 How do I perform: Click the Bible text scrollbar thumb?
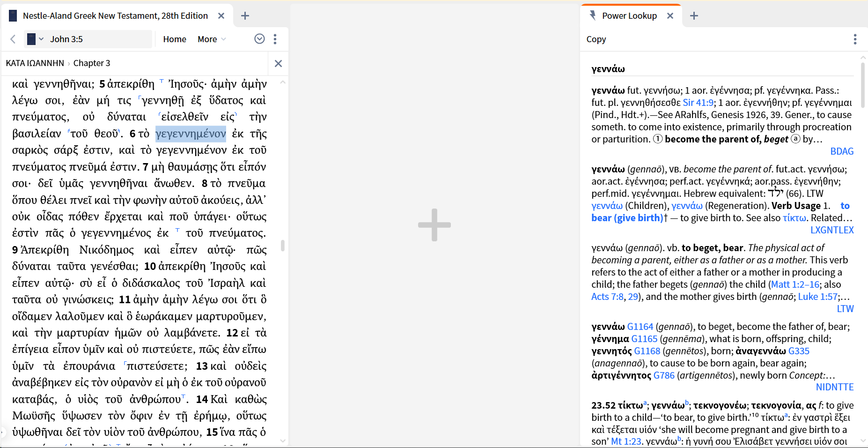click(283, 246)
